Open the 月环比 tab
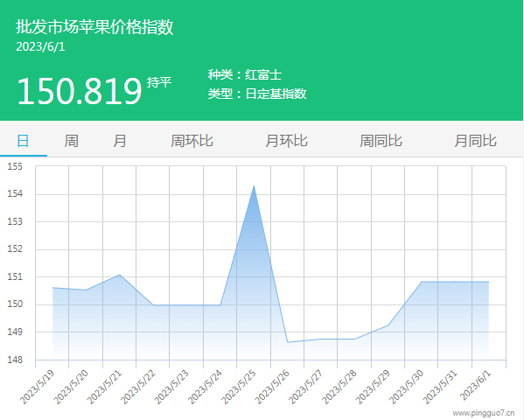Image resolution: width=524 pixels, height=420 pixels. (x=286, y=141)
